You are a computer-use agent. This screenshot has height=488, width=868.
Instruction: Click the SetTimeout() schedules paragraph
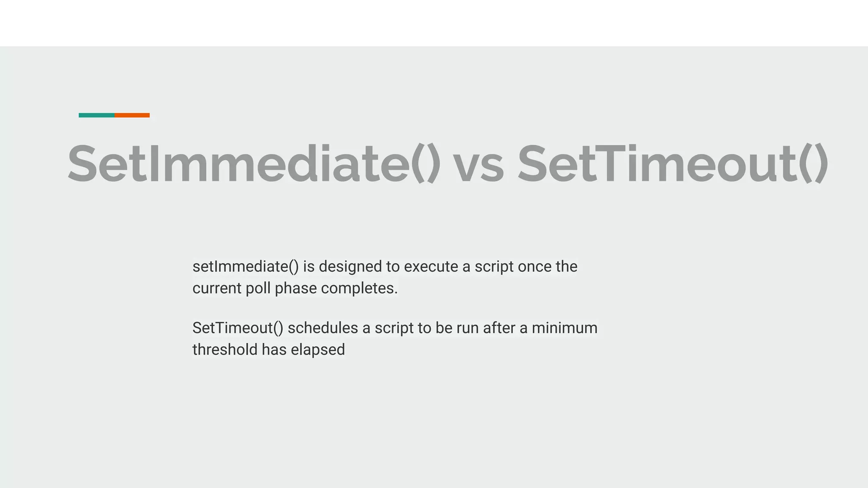point(395,338)
